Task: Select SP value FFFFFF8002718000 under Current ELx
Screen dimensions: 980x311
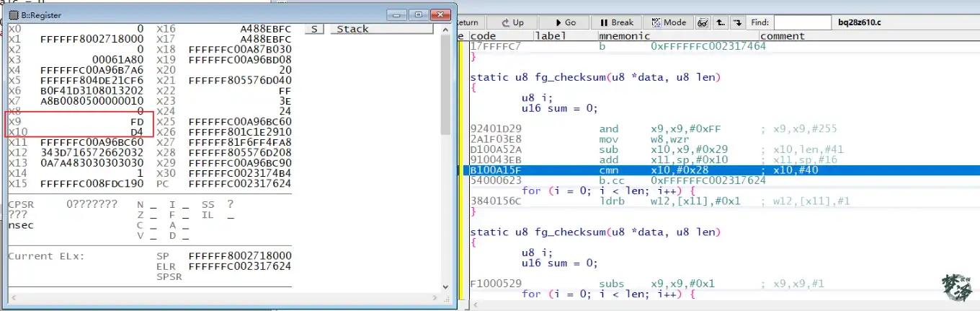Action: (240, 255)
